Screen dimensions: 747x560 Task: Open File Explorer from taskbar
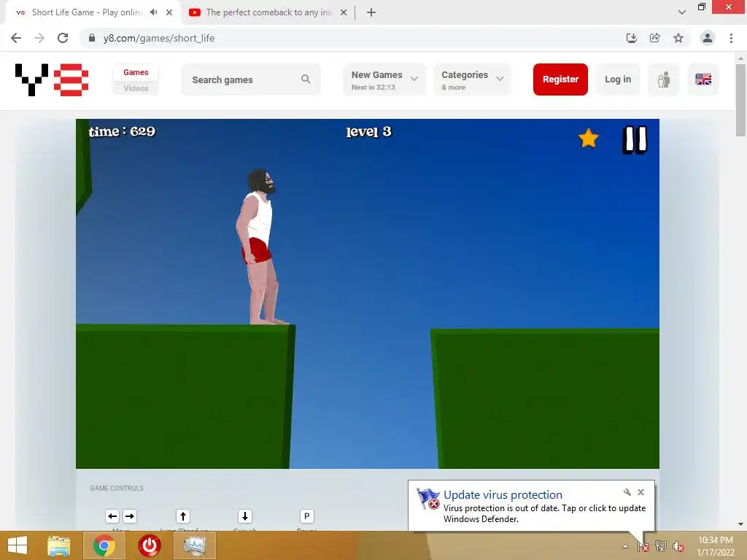(58, 545)
